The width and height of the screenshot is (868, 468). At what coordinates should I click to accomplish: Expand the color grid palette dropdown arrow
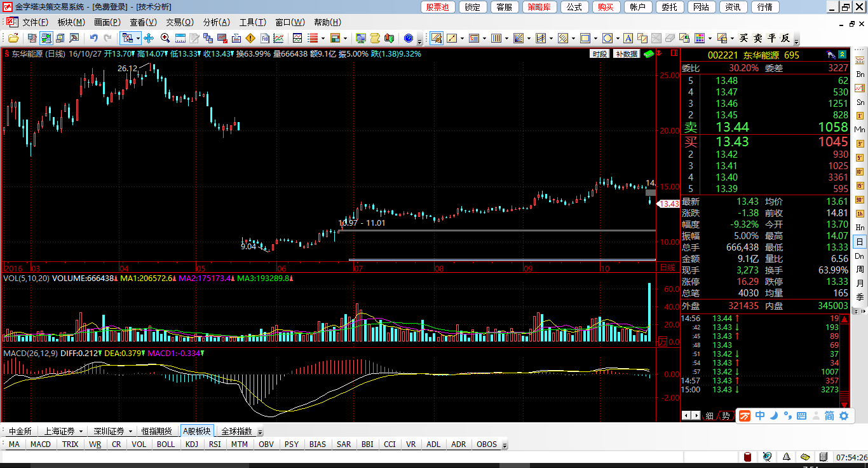click(710, 38)
